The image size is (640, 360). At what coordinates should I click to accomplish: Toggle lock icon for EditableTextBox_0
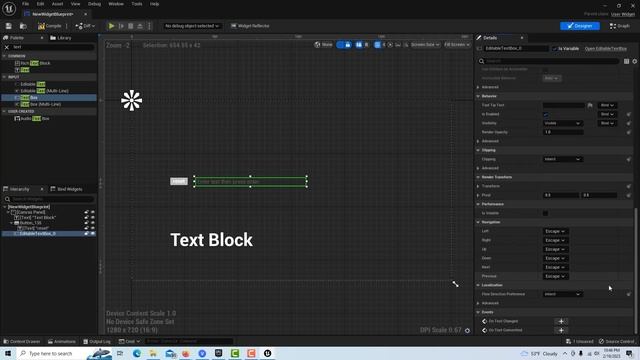(x=86, y=233)
